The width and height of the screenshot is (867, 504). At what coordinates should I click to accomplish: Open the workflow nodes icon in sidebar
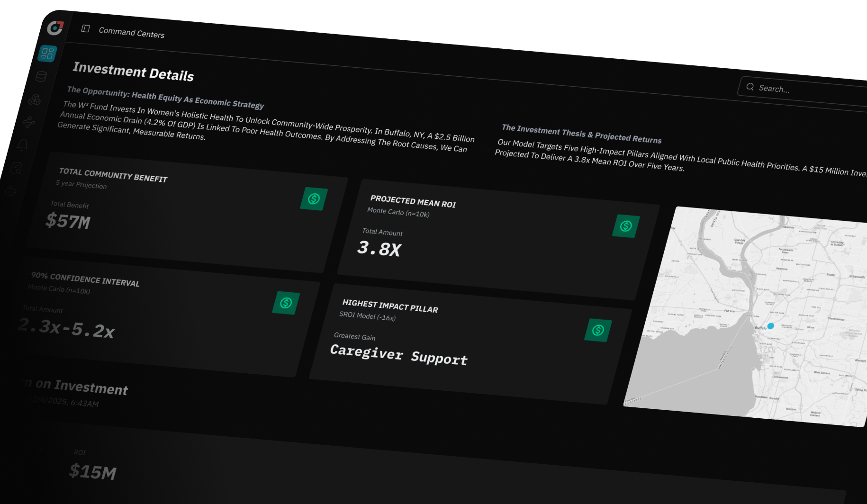pyautogui.click(x=29, y=122)
